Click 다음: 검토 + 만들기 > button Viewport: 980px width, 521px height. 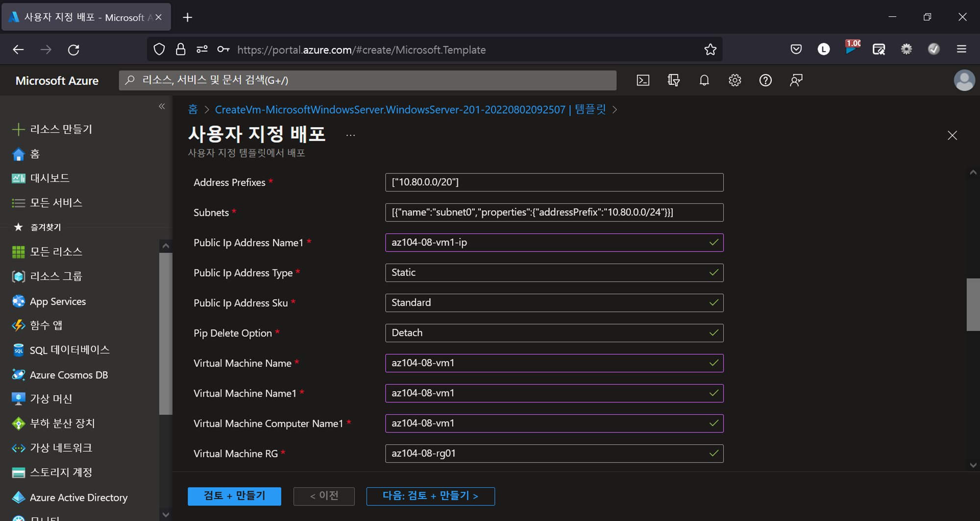coord(431,496)
